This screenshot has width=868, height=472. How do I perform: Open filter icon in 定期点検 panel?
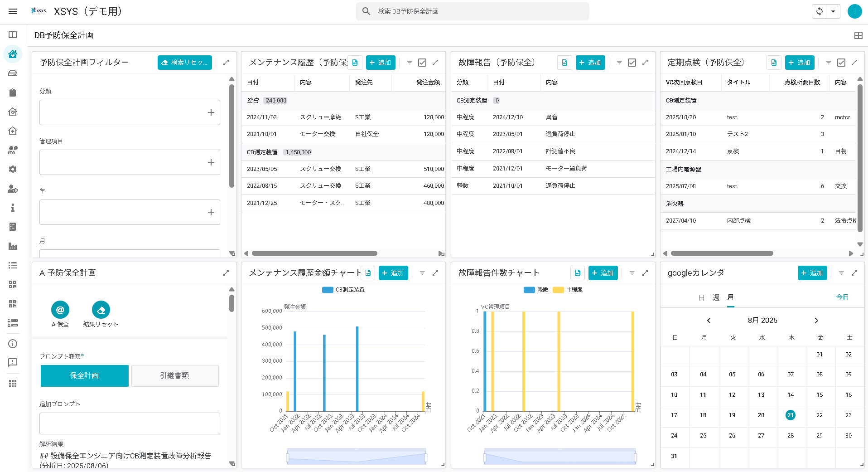click(x=828, y=63)
